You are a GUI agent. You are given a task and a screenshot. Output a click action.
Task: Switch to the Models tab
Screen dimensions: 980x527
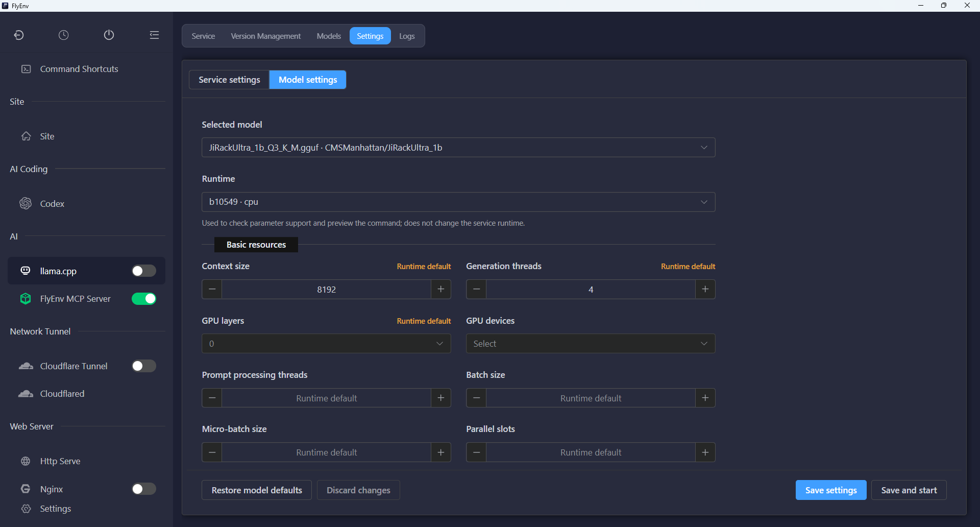[329, 36]
